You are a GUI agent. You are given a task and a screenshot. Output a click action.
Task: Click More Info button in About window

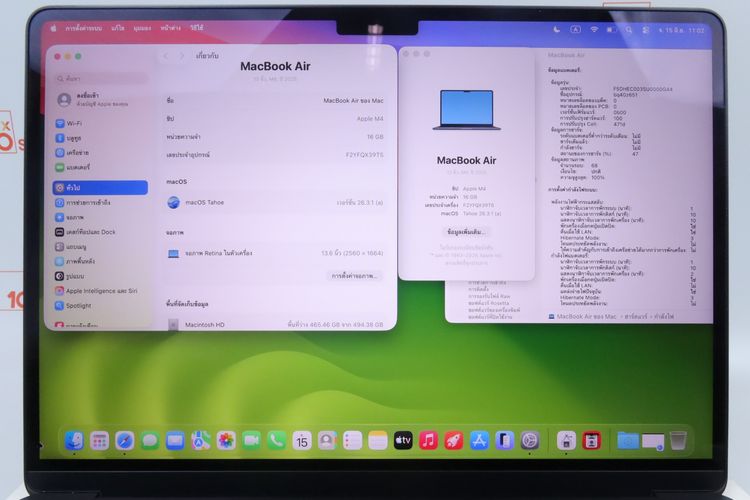(466, 232)
